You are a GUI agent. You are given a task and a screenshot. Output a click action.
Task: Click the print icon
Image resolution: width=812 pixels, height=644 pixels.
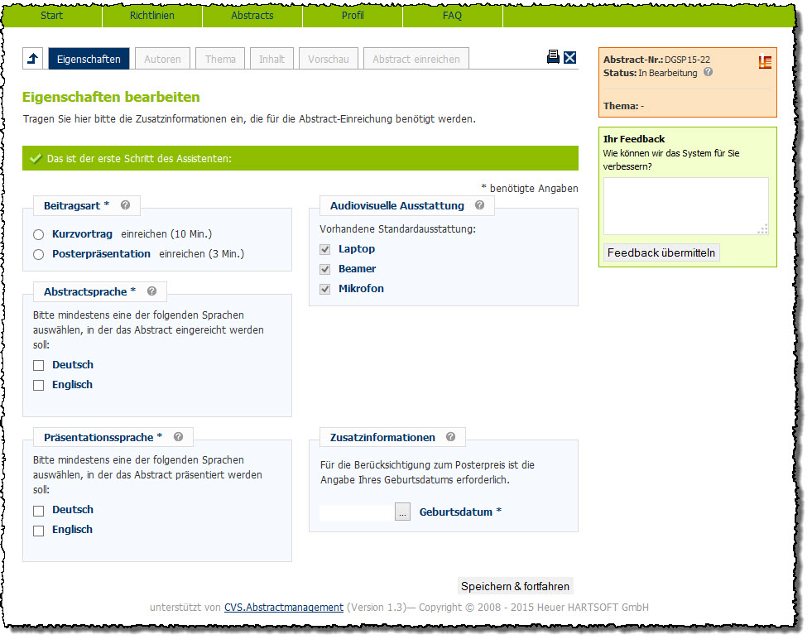[x=553, y=57]
